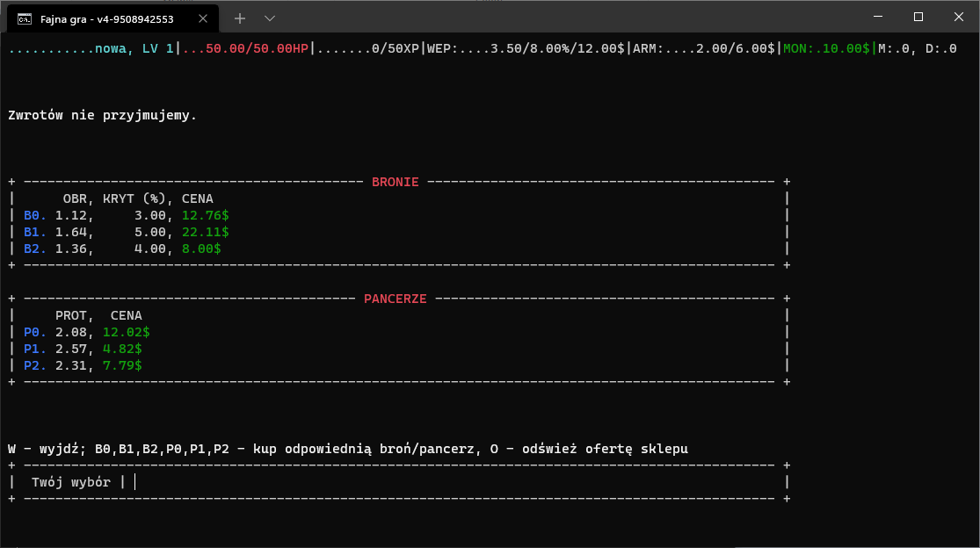Click armor option P0 label
Screen dimensions: 980x548
tap(35, 332)
